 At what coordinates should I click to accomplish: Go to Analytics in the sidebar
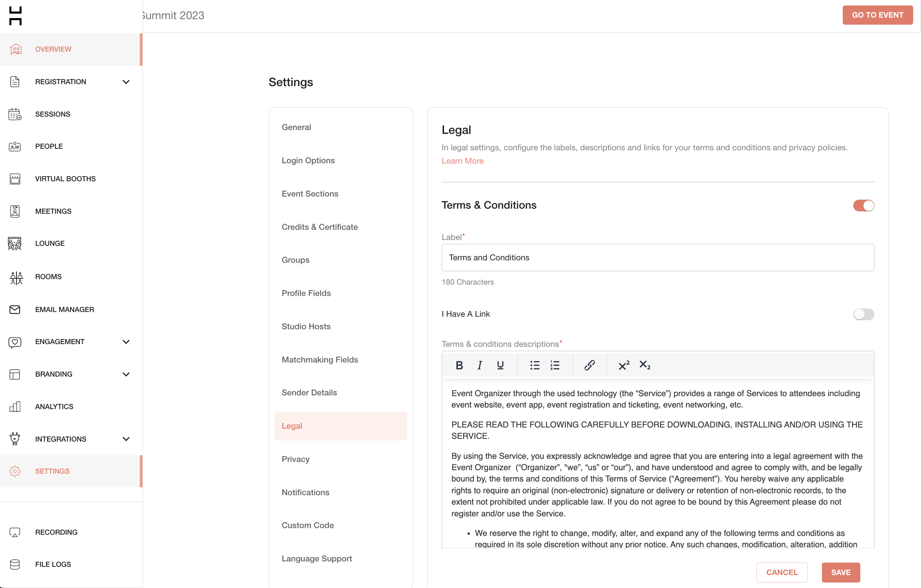pyautogui.click(x=70, y=407)
